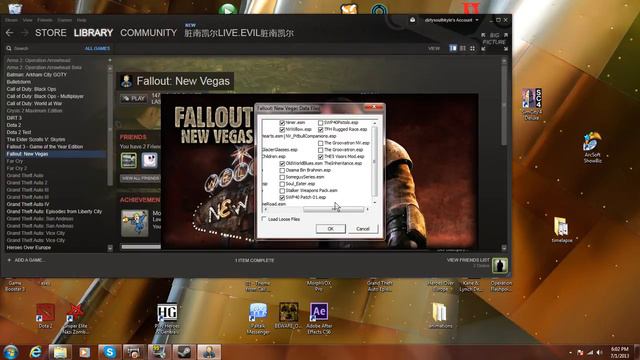Enable SomeguySeries.esm checkbox
The height and width of the screenshot is (360, 640).
click(x=282, y=177)
